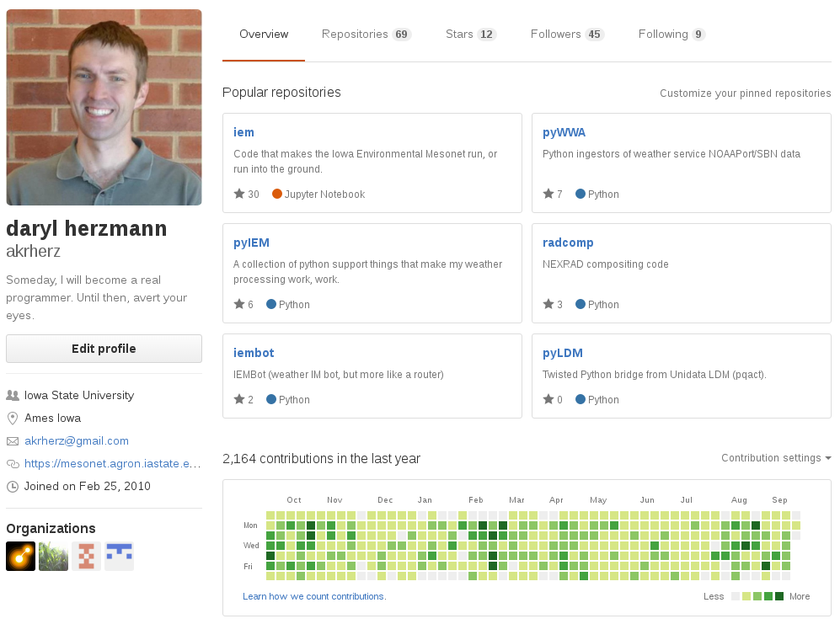Click the star icon on iem repository

point(239,194)
